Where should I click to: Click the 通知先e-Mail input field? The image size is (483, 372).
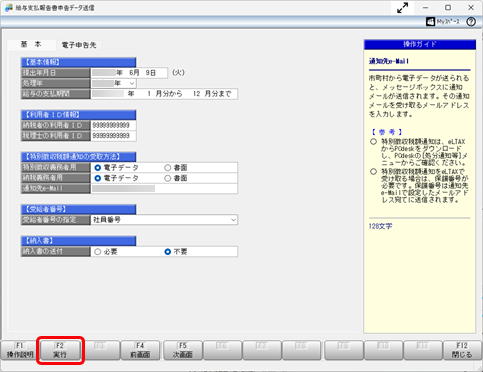pyautogui.click(x=164, y=188)
